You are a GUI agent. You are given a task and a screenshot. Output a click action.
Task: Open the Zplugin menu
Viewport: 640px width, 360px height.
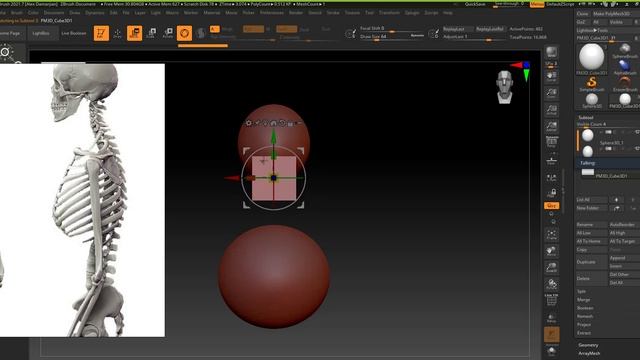pyautogui.click(x=412, y=13)
